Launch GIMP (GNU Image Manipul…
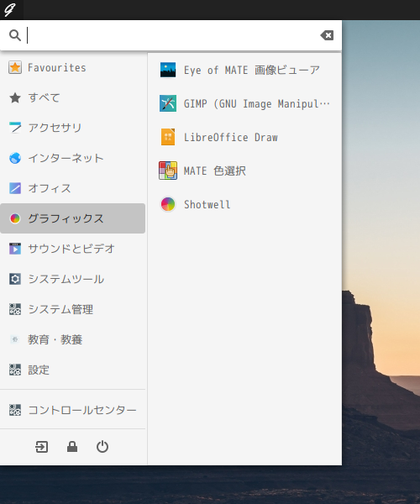 point(244,103)
